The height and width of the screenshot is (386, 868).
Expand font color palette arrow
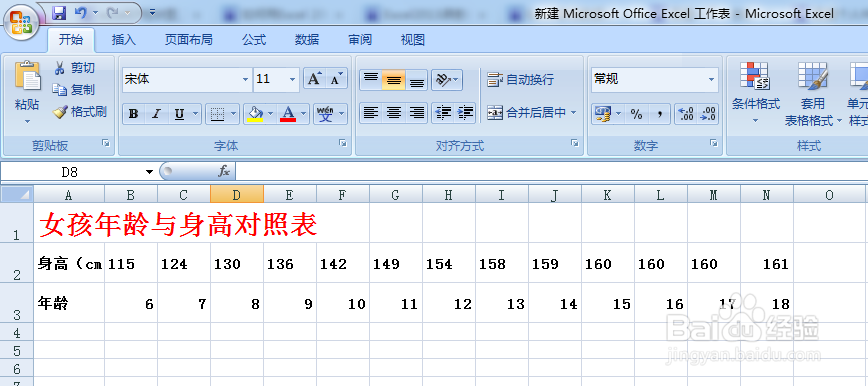[304, 114]
